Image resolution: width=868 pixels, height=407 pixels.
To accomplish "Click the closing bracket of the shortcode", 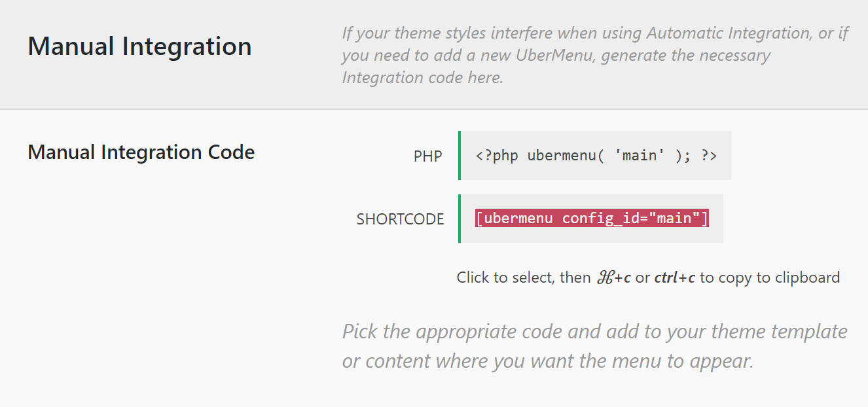I will click(x=703, y=218).
